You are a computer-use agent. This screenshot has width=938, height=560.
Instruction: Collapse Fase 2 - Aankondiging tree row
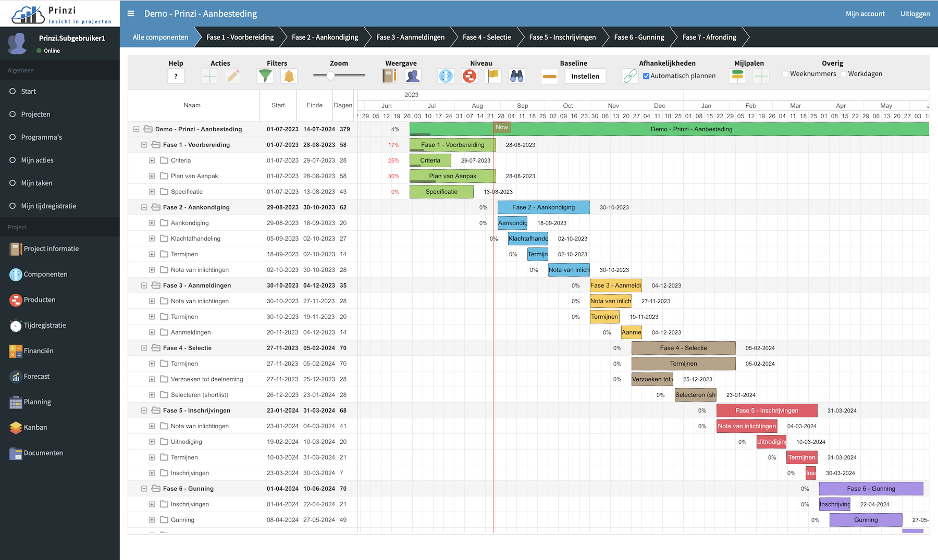(144, 207)
